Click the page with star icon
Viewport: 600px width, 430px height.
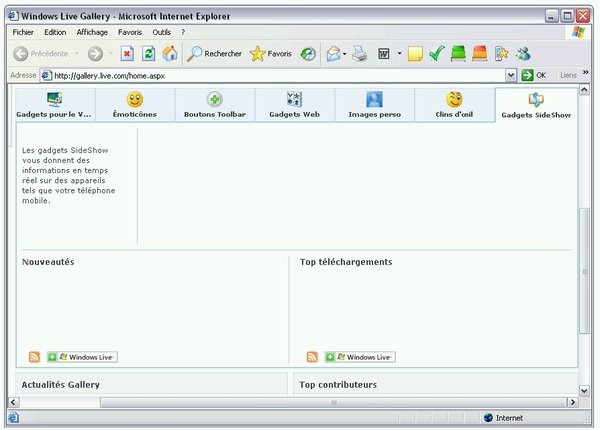tap(501, 54)
